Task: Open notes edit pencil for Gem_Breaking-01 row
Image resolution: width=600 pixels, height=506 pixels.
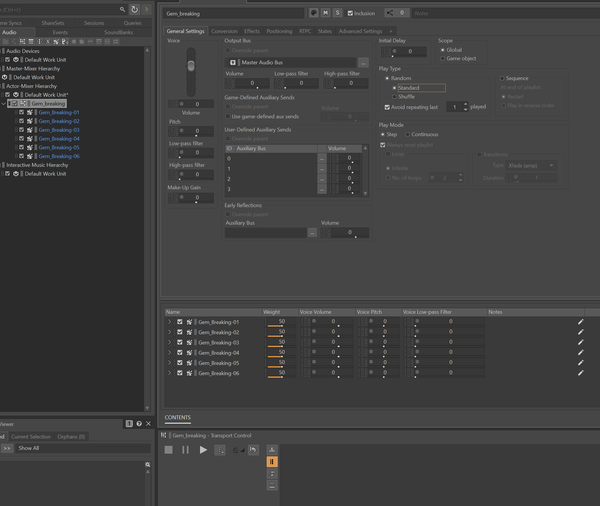Action: [x=580, y=322]
